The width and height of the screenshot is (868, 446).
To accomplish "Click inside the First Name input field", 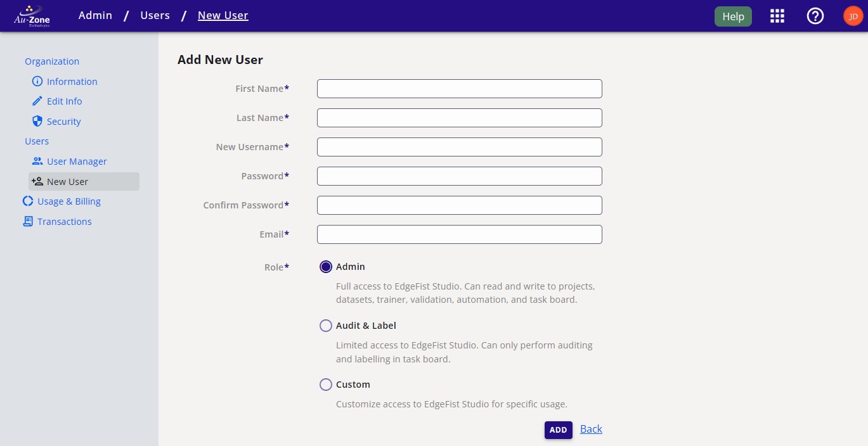I will click(459, 88).
